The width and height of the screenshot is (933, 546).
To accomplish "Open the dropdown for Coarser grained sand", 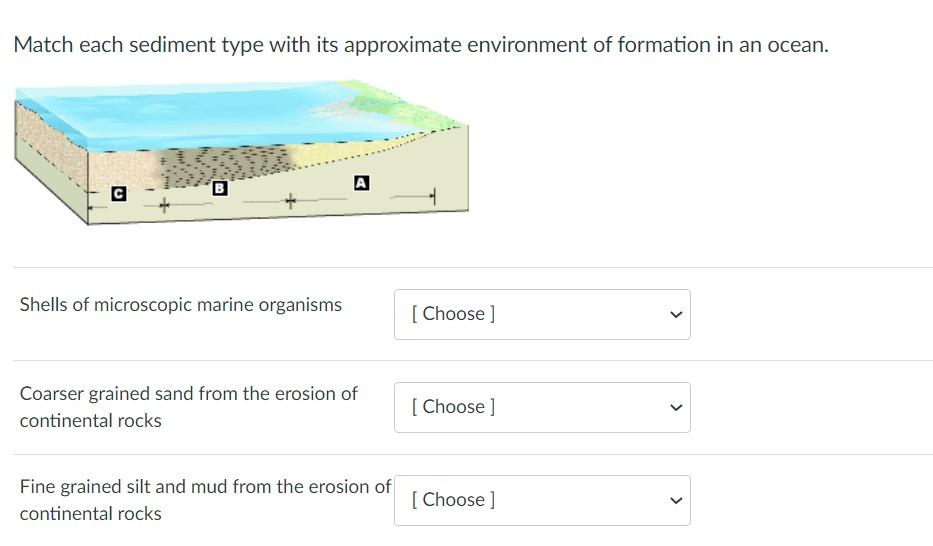I will click(x=541, y=407).
